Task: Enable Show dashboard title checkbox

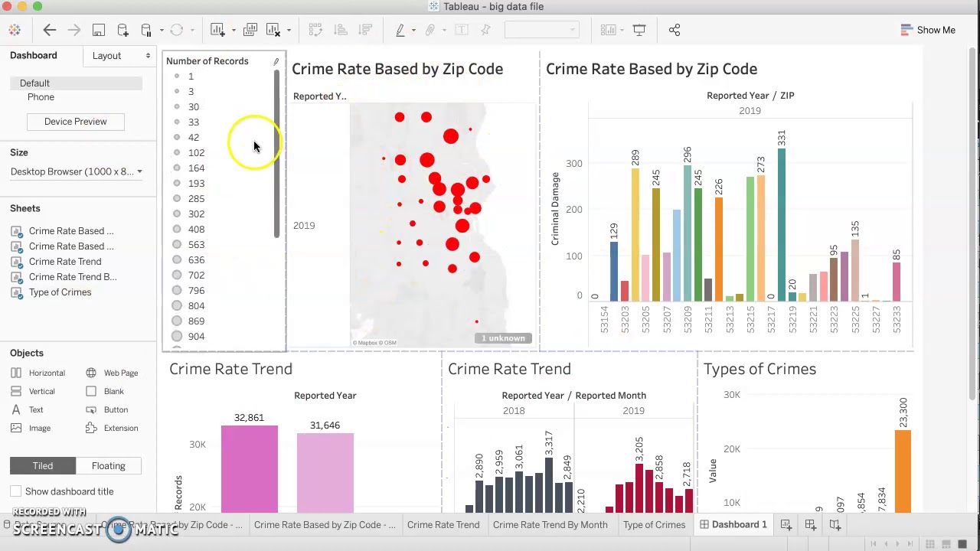Action: pos(15,491)
